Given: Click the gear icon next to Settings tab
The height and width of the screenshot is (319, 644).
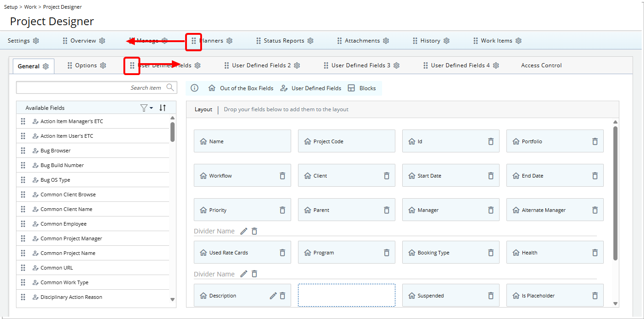Looking at the screenshot, I should click(x=36, y=41).
